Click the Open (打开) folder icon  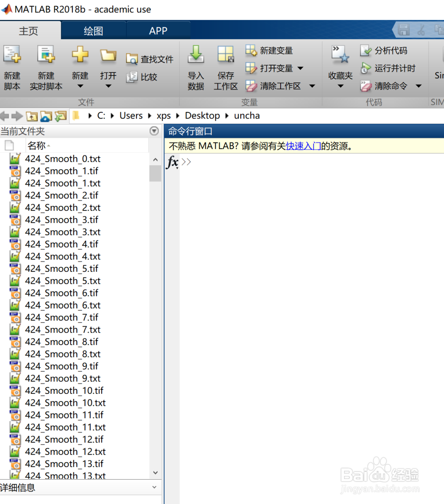[x=108, y=55]
